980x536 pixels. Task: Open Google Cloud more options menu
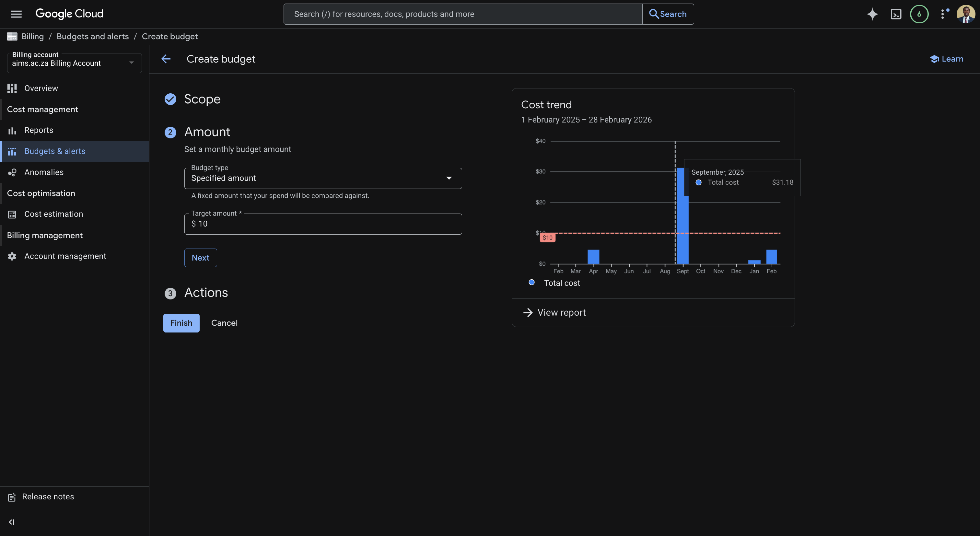943,14
